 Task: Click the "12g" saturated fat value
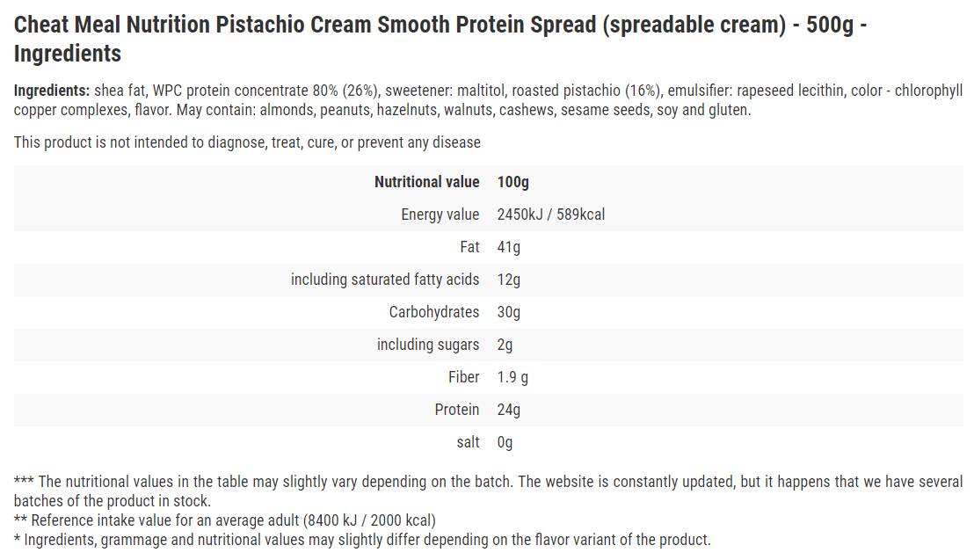pos(508,280)
